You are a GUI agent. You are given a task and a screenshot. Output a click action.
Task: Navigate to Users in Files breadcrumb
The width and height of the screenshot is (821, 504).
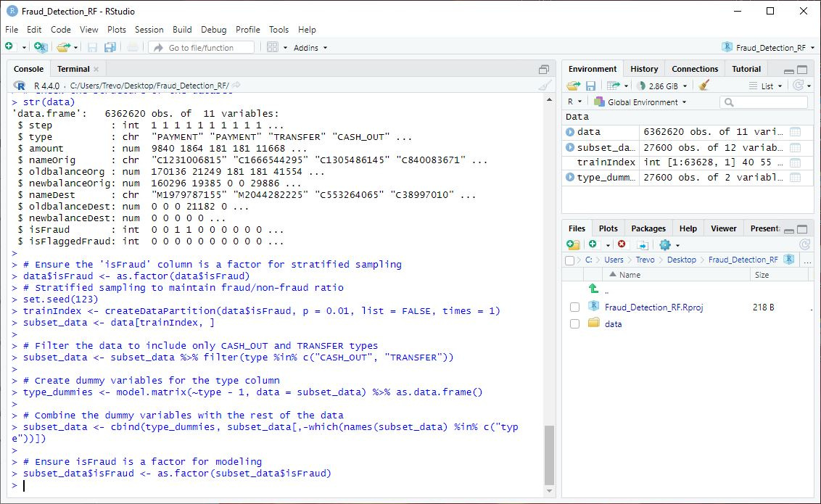pyautogui.click(x=614, y=260)
